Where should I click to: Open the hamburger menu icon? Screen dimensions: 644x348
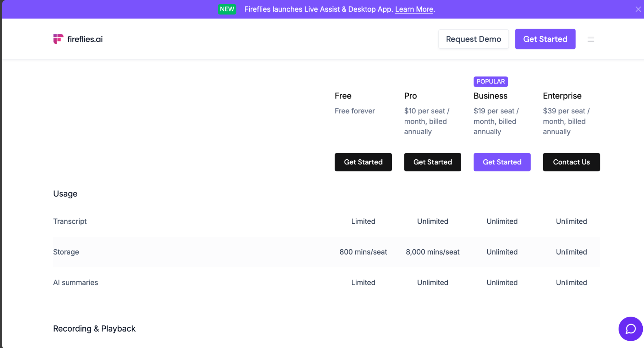(591, 39)
